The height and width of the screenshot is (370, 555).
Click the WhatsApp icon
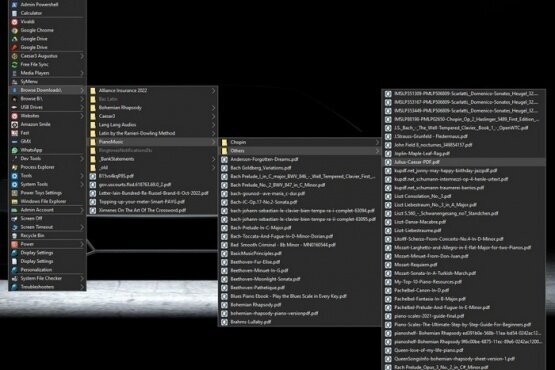tap(15, 150)
